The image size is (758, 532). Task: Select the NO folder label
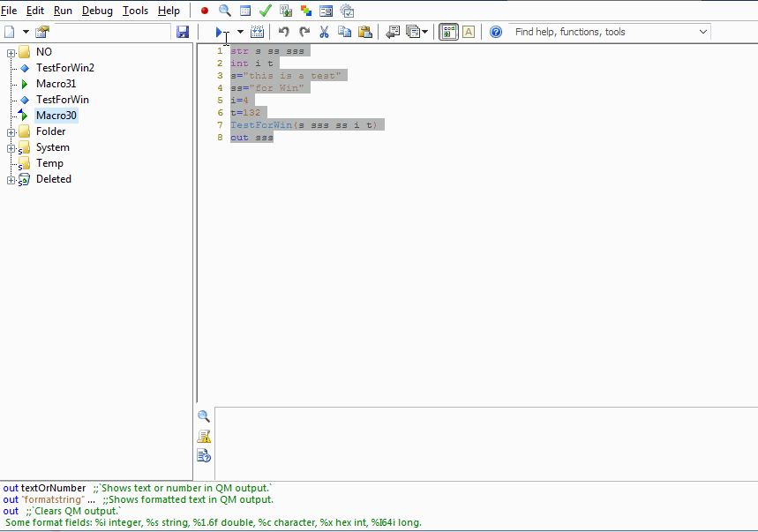click(x=44, y=52)
